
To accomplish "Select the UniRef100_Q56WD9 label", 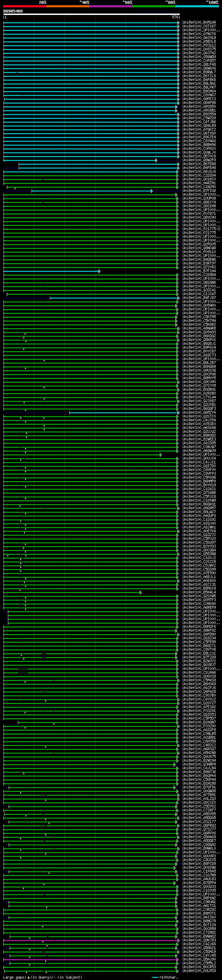I will (199, 57).
